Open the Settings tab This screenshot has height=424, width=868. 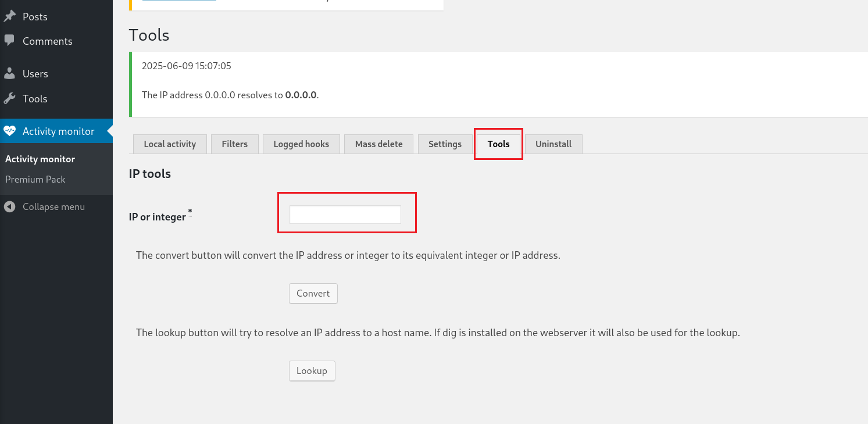point(445,144)
